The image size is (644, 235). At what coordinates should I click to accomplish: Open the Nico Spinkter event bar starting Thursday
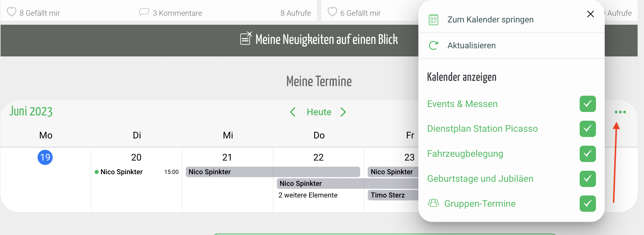(x=348, y=184)
